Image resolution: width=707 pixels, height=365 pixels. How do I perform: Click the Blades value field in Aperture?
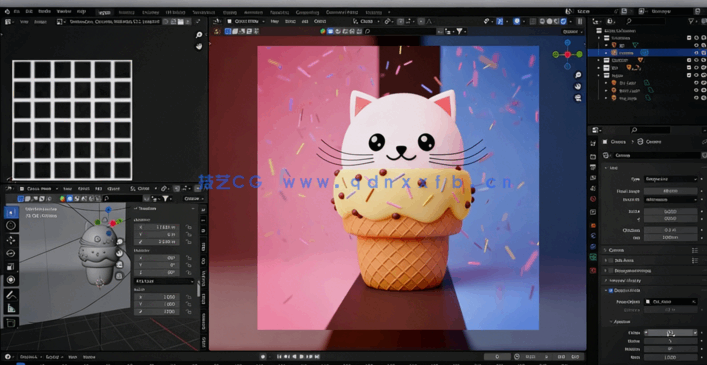coord(670,341)
